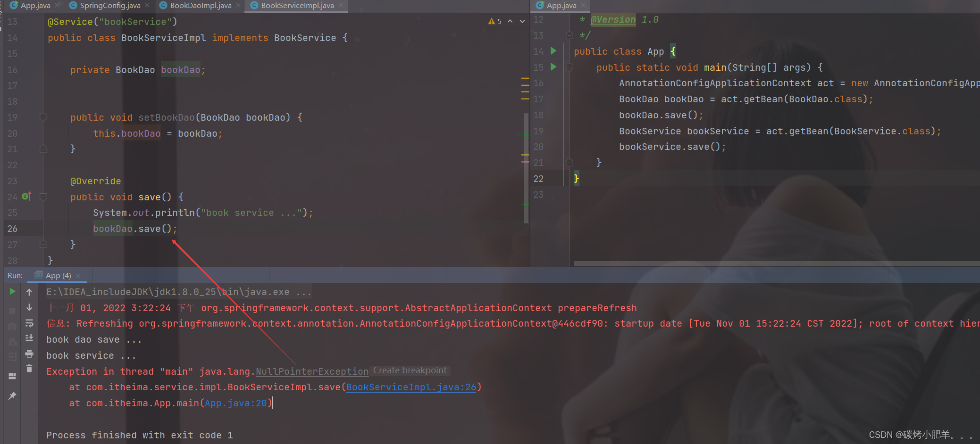Run main method from line 15 gutter
The height and width of the screenshot is (444, 980).
(553, 67)
